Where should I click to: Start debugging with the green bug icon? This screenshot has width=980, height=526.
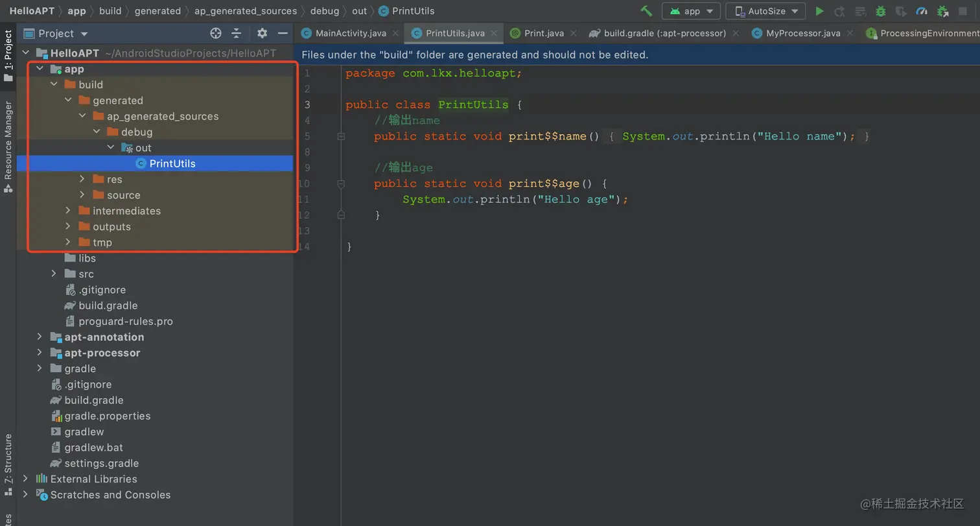click(880, 11)
